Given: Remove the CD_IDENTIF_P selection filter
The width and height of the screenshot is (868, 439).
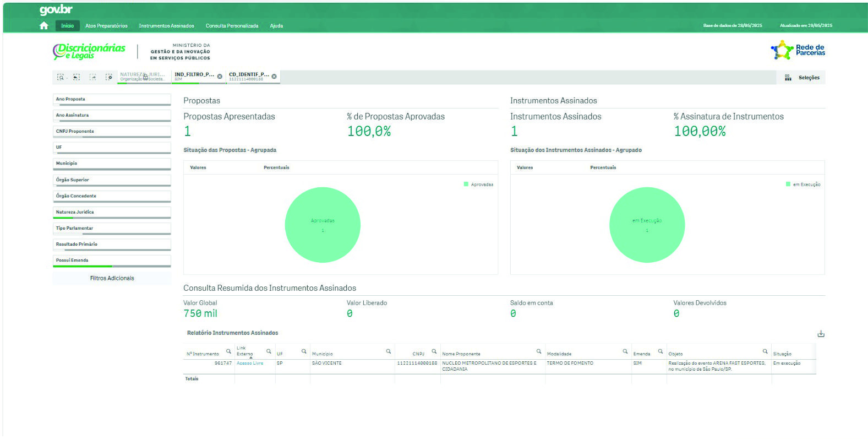Looking at the screenshot, I should 274,77.
